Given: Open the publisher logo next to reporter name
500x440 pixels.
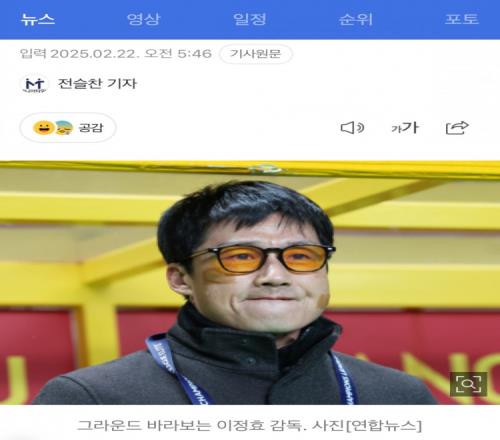Looking at the screenshot, I should click(x=35, y=84).
